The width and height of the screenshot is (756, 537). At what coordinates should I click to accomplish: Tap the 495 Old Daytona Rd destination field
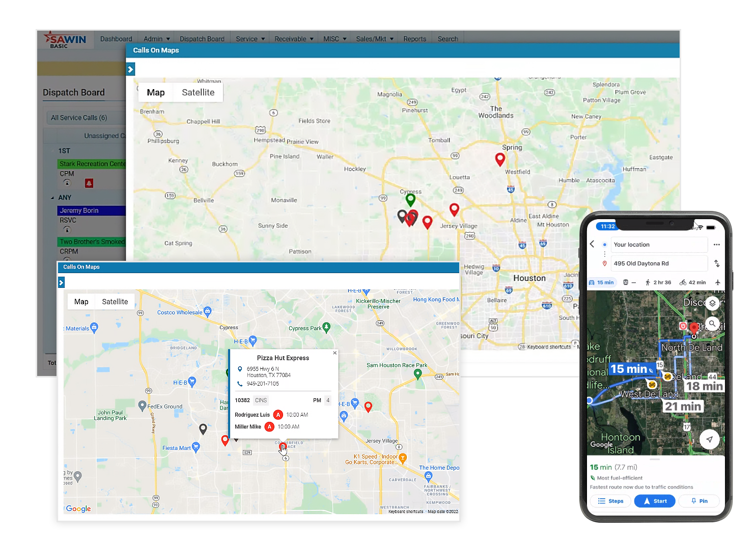coord(660,263)
